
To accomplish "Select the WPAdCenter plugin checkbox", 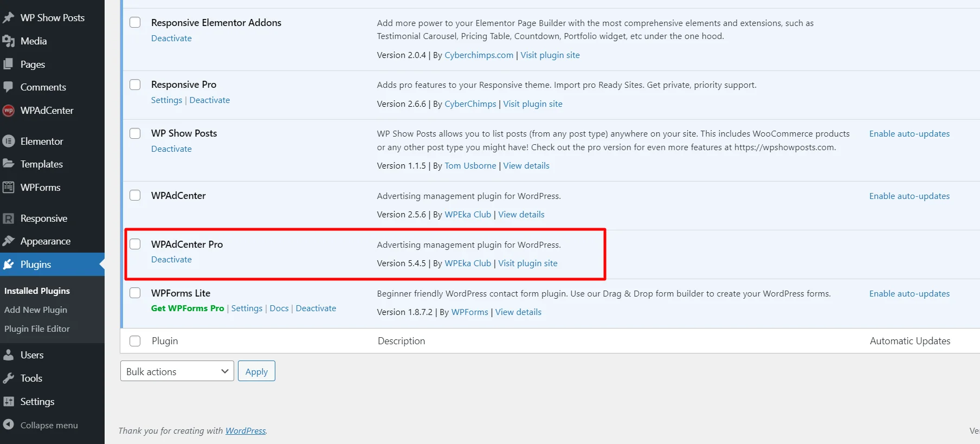I will (x=135, y=195).
